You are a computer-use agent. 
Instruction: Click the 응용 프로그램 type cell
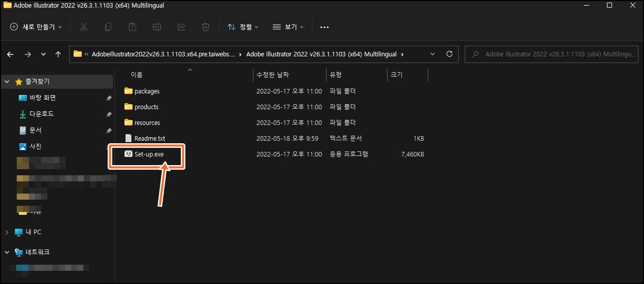349,154
